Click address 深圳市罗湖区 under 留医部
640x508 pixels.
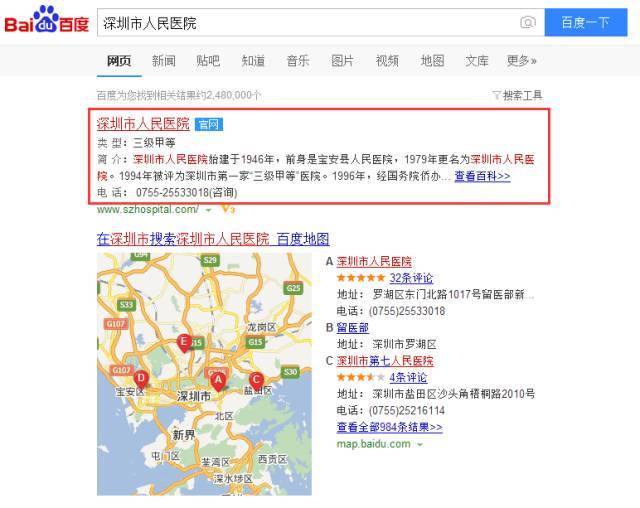[404, 344]
